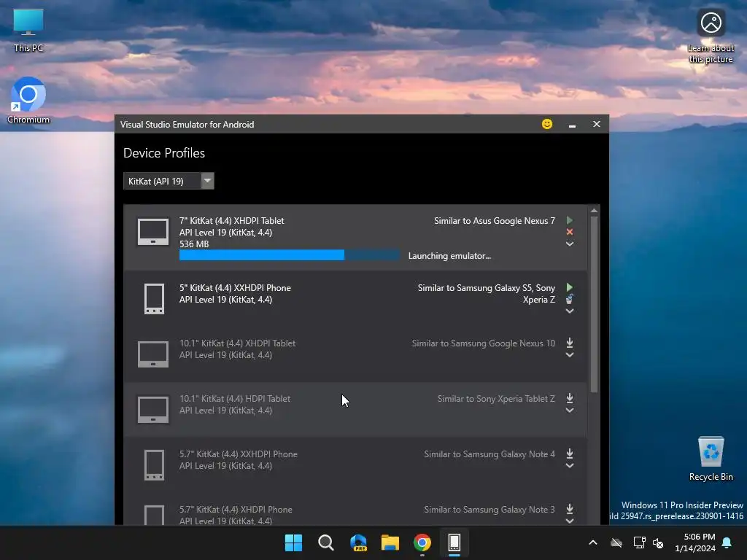Select the Chromium desktop shortcut
747x560 pixels.
point(28,101)
